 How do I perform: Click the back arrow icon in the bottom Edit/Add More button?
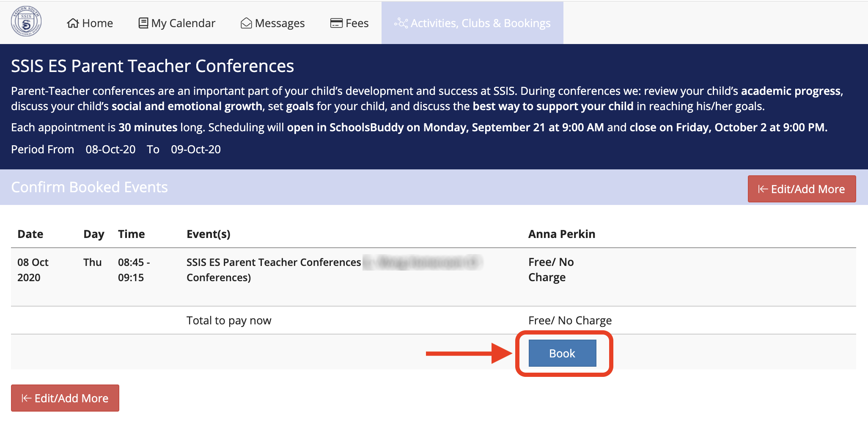[x=26, y=398]
